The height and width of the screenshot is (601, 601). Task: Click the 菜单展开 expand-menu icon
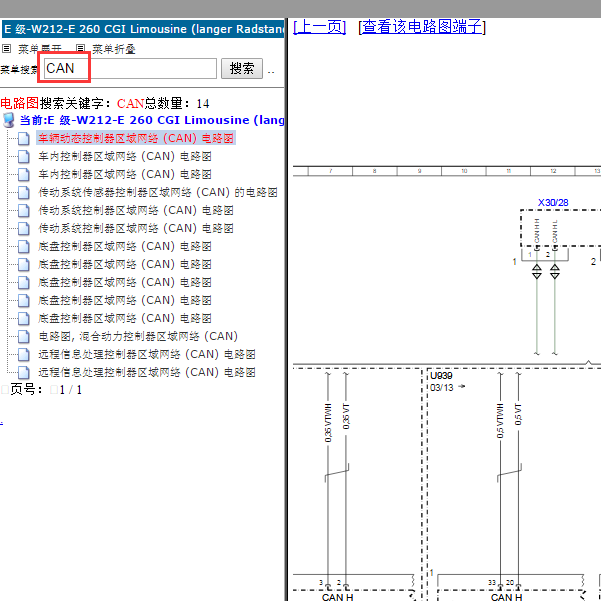click(7, 48)
